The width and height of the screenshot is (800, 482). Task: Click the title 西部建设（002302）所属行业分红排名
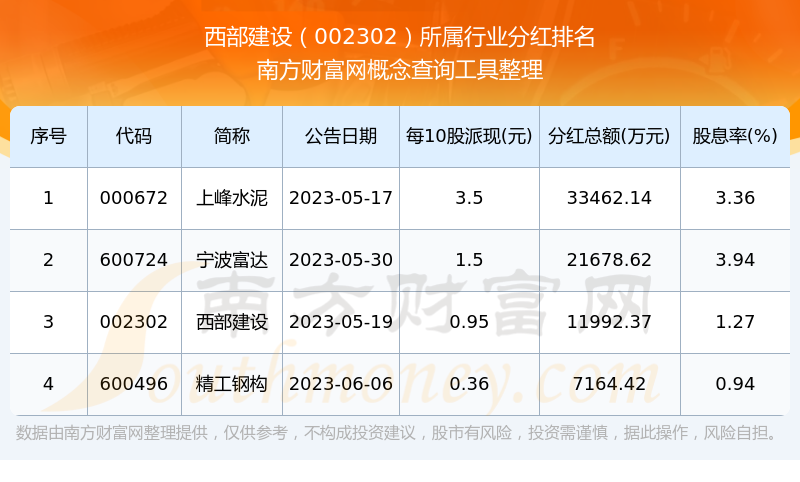[x=399, y=37]
